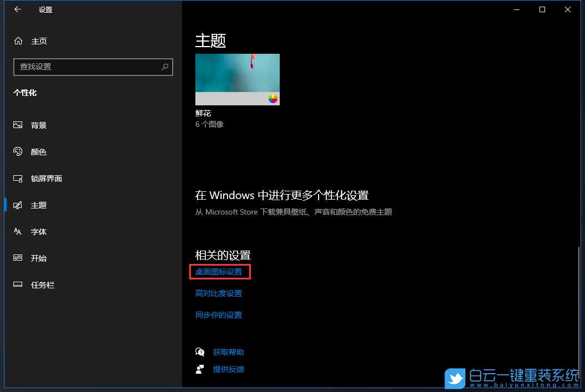Click the color wheel badge on the theme preview

point(272,98)
